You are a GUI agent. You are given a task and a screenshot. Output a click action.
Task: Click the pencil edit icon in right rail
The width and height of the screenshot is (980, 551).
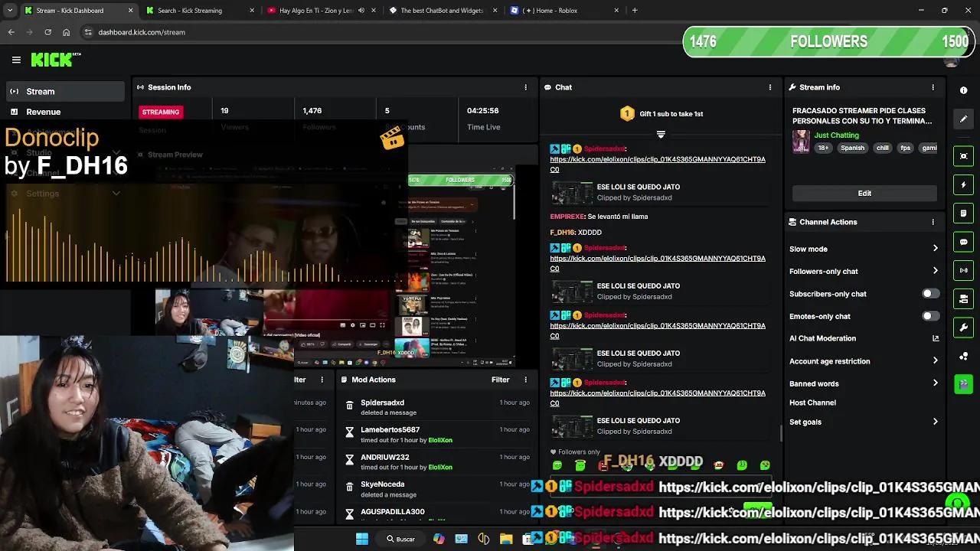pos(963,119)
